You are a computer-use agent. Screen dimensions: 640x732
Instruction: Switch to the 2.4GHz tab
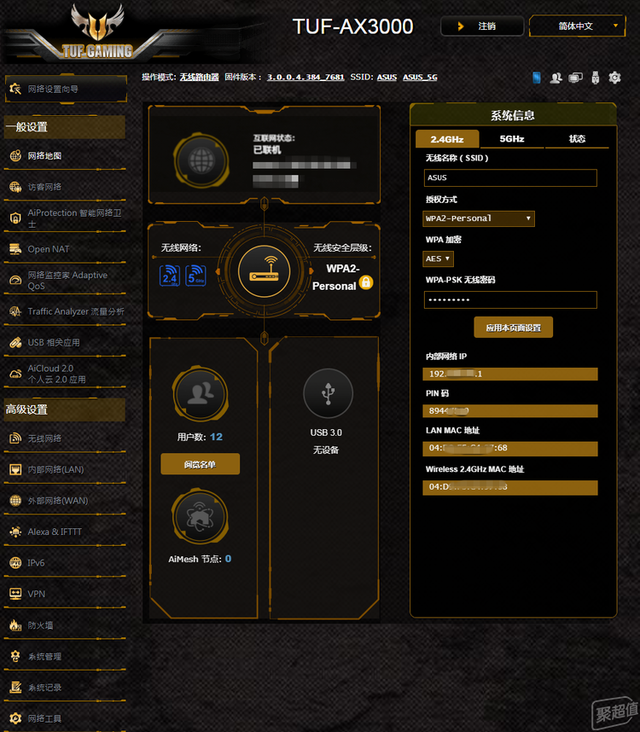pos(447,139)
